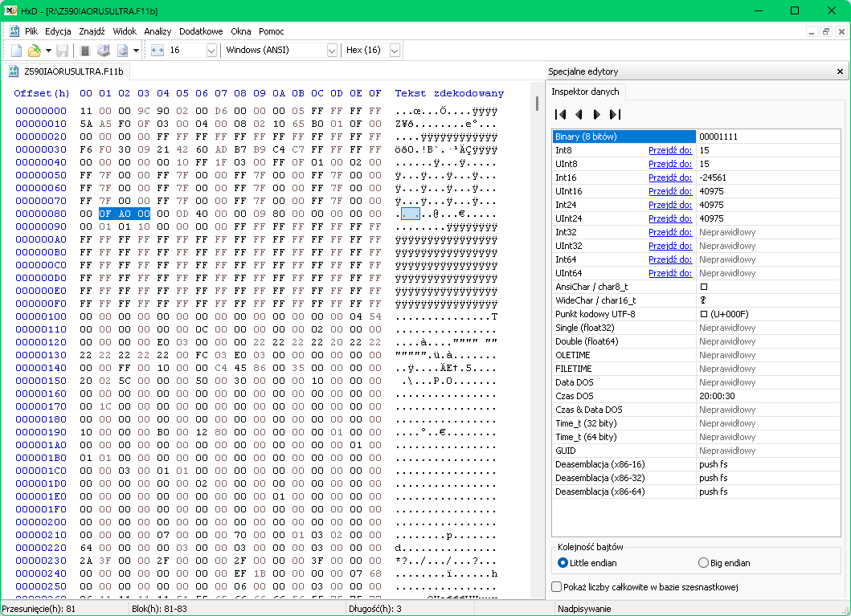Click the New file toolbar icon
This screenshot has width=851, height=616.
pos(16,51)
